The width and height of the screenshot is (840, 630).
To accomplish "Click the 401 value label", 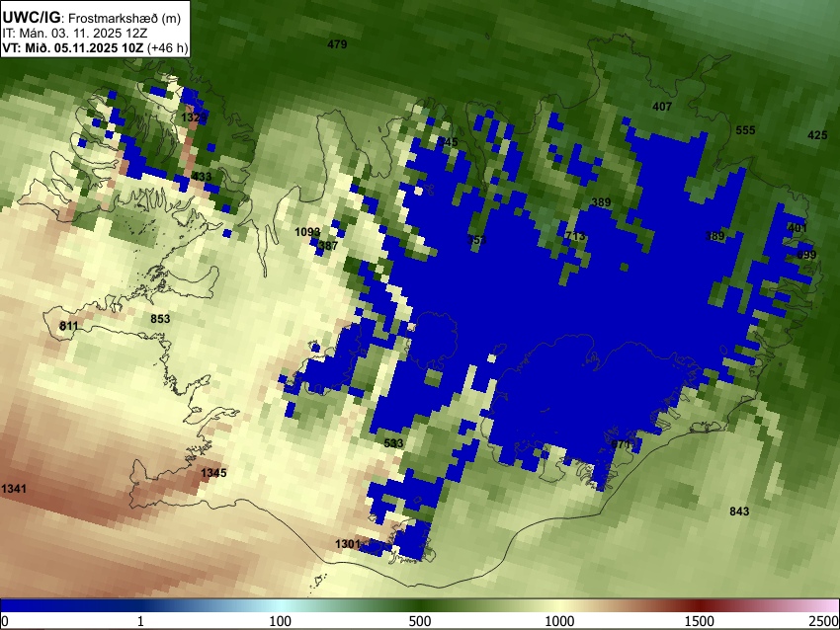I will click(x=798, y=228).
